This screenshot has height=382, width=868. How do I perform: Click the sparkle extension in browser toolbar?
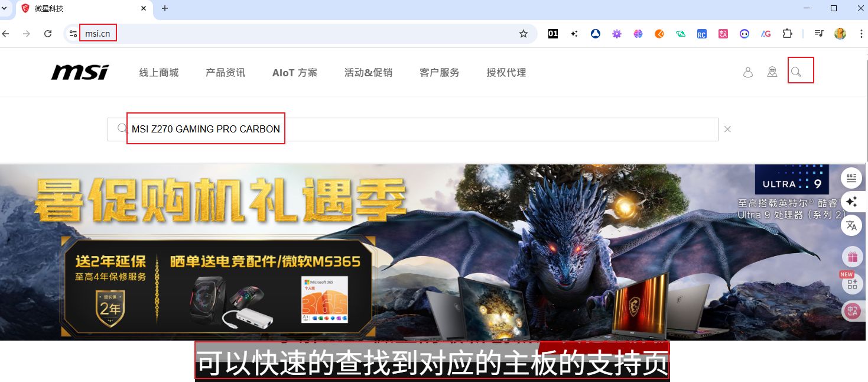point(574,34)
